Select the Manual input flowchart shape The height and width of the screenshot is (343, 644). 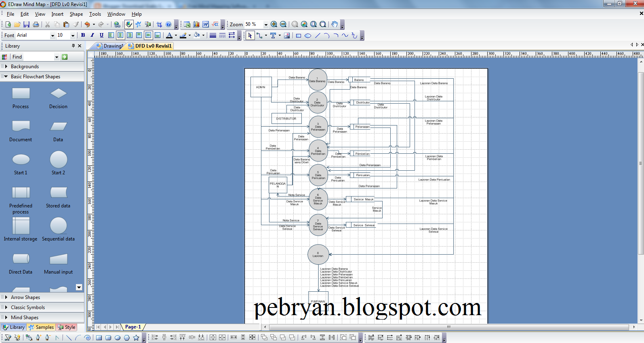pos(59,264)
